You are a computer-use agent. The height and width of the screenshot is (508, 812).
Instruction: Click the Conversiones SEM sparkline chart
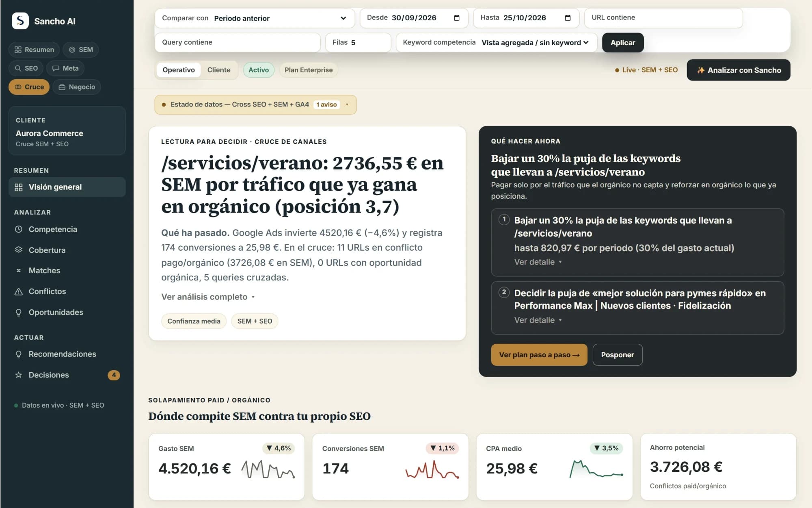[432, 469]
